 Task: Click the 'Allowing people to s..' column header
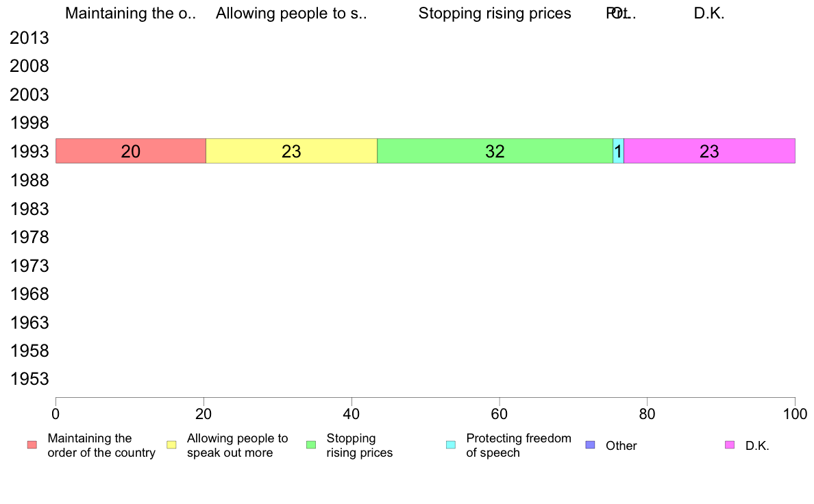[x=291, y=13]
